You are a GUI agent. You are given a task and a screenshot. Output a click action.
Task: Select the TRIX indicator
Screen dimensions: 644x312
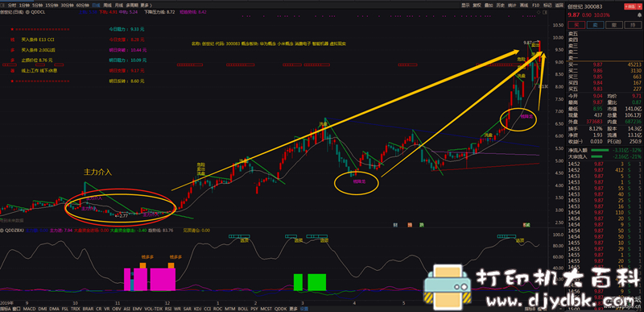tap(76, 308)
